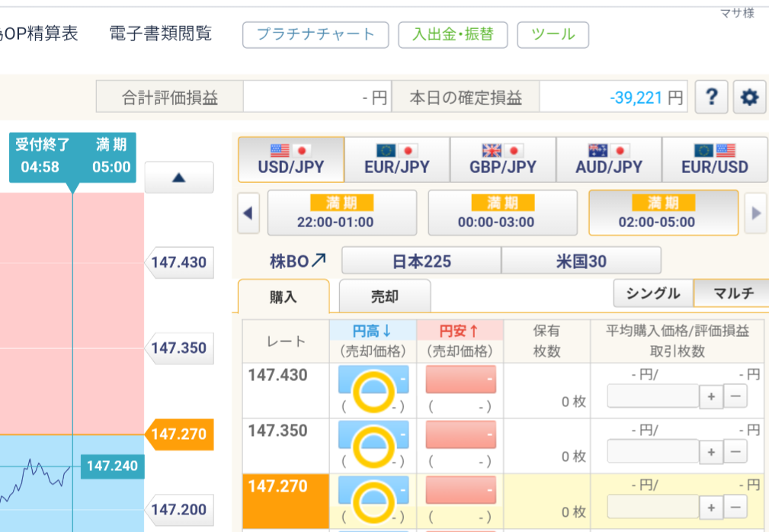Click plus stepper in 147.430 row
This screenshot has height=532, width=769.
[x=711, y=396]
